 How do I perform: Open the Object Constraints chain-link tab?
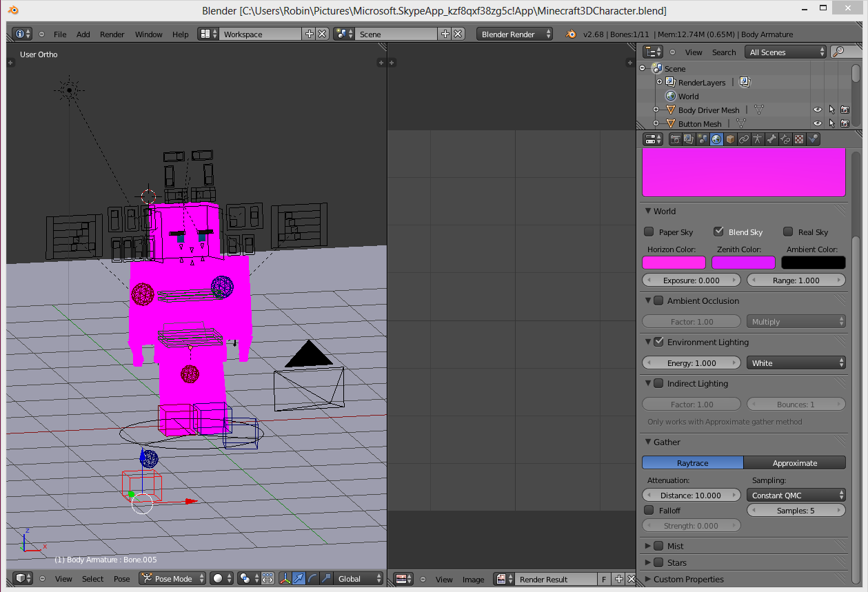[744, 139]
